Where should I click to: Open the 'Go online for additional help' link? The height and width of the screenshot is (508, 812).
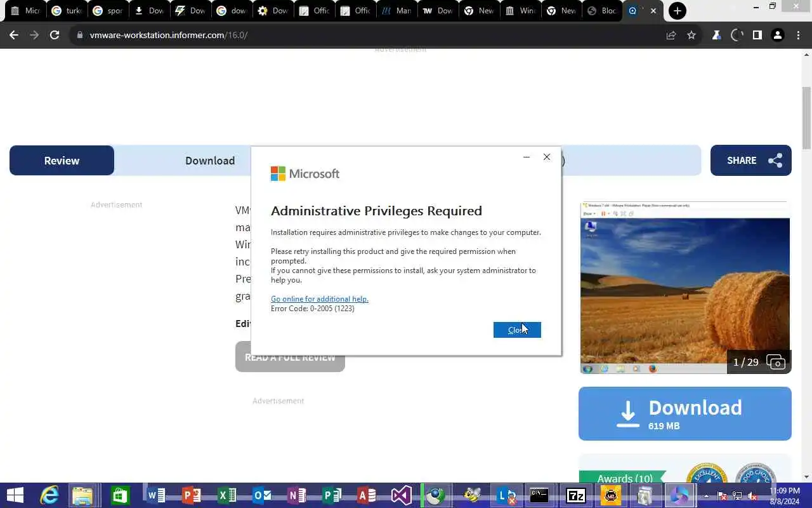click(319, 299)
